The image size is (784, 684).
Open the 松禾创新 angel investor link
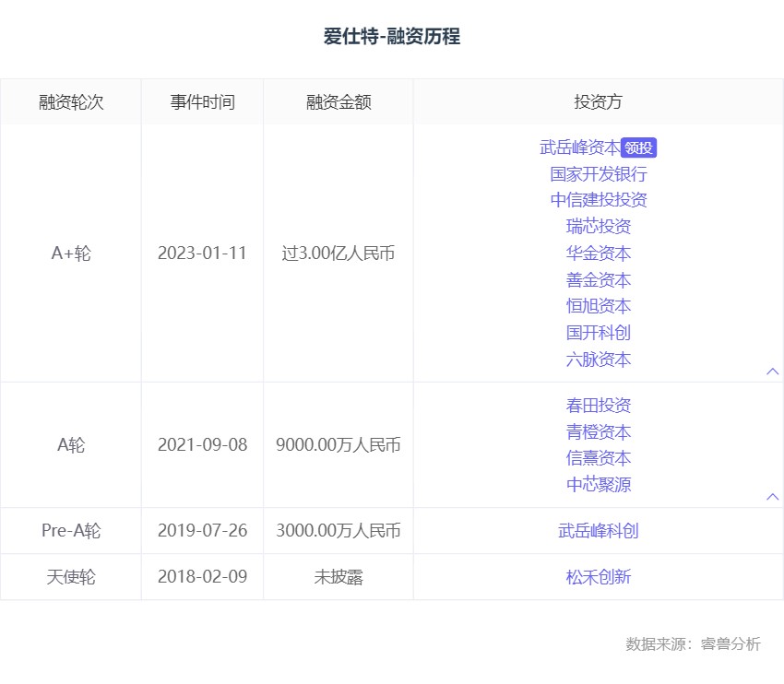click(x=598, y=577)
